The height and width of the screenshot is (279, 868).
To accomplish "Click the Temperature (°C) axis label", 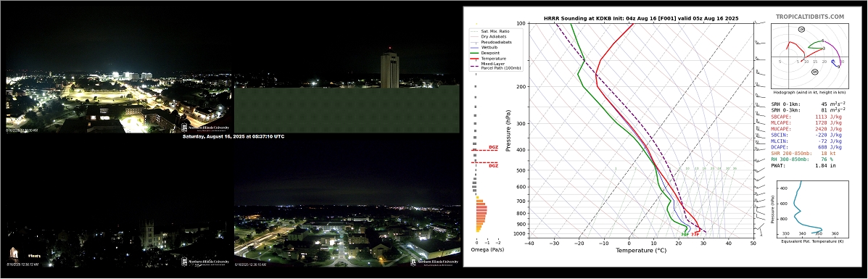I will [640, 250].
